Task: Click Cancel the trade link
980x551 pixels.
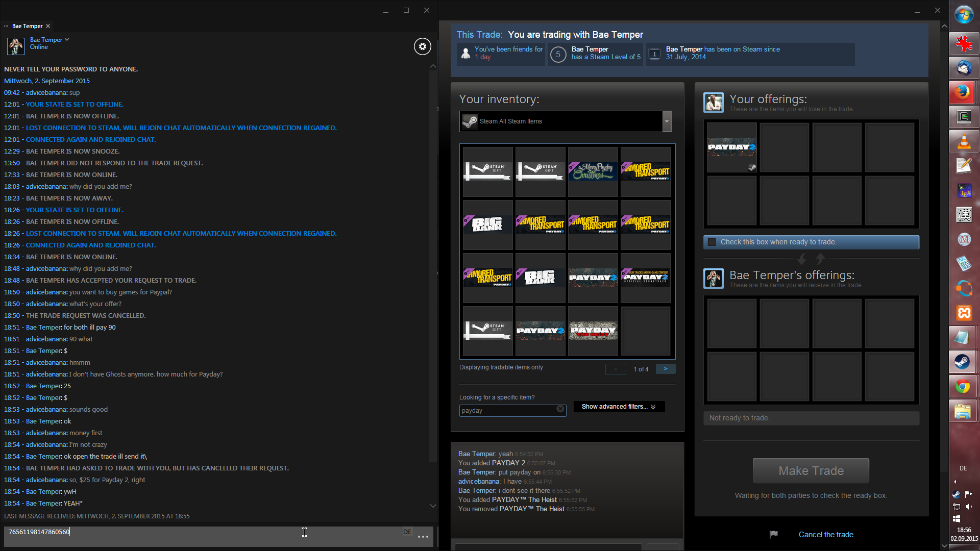Action: [825, 534]
